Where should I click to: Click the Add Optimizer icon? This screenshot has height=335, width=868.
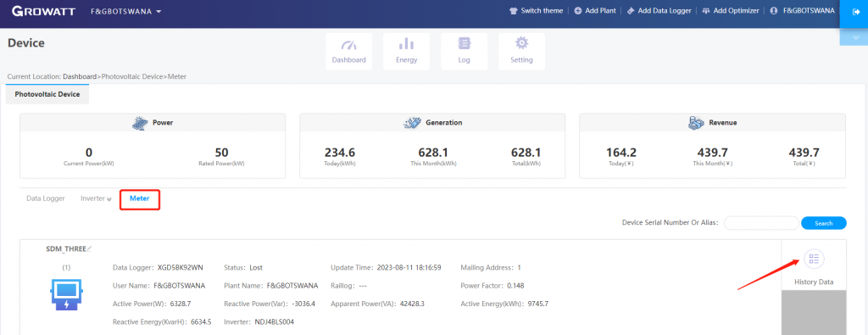click(706, 11)
